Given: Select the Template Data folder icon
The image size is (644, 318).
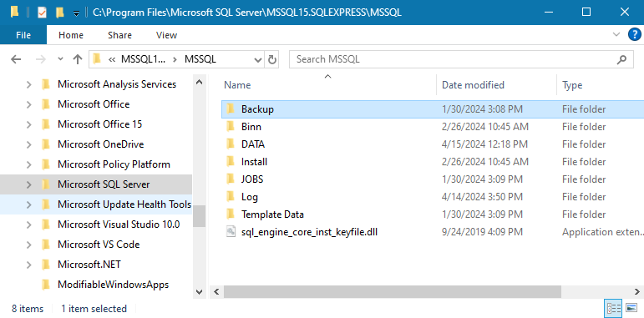Looking at the screenshot, I should coord(231,214).
